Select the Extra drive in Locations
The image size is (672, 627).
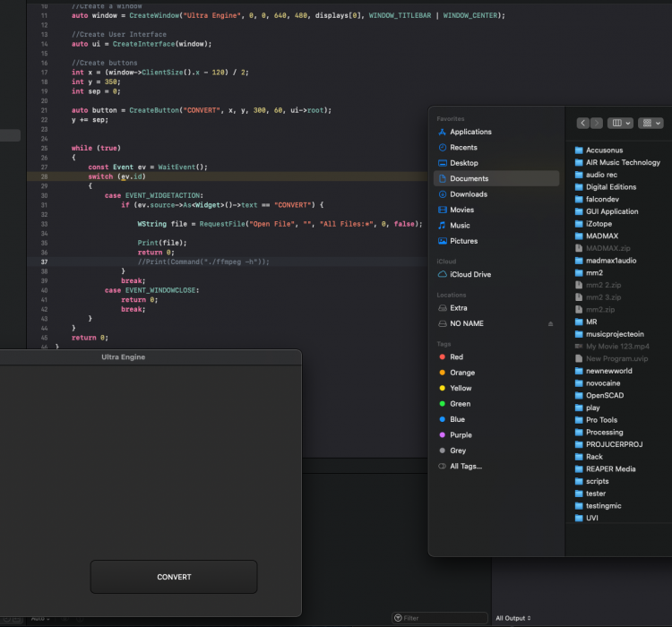(459, 308)
